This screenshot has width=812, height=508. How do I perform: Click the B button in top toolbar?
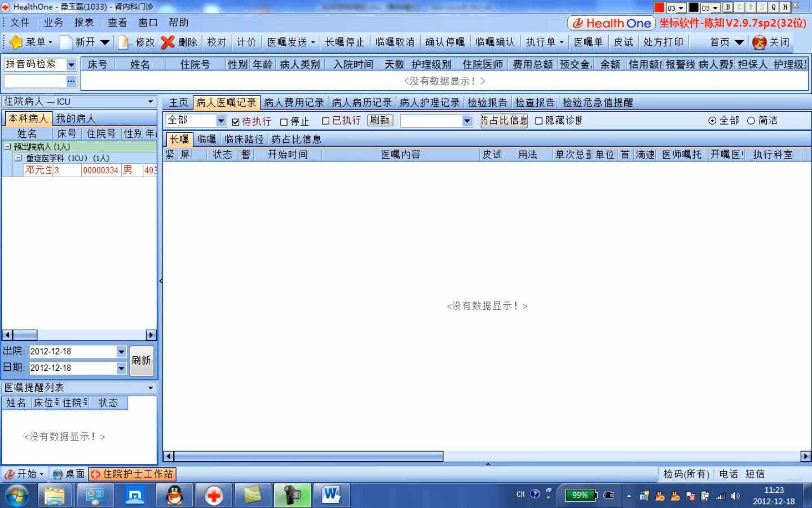point(728,7)
